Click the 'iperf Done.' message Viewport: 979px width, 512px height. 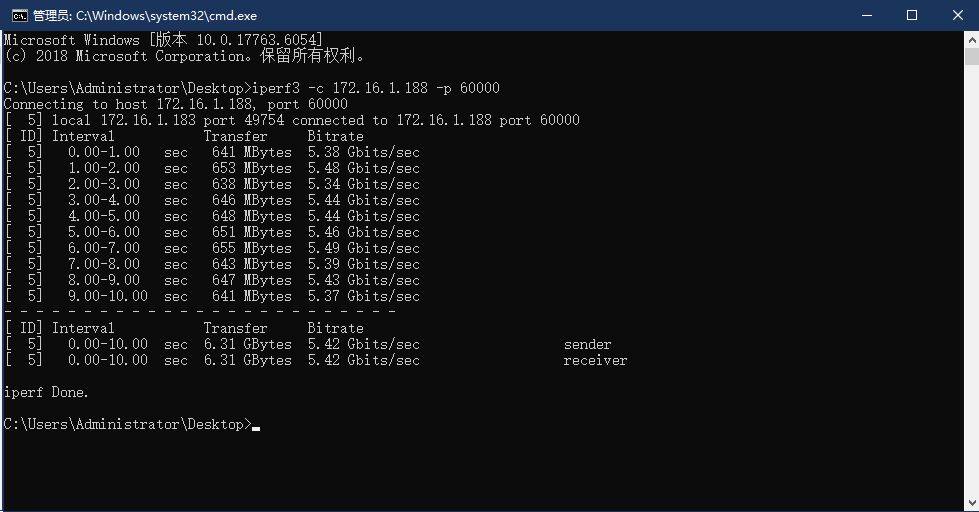[46, 392]
